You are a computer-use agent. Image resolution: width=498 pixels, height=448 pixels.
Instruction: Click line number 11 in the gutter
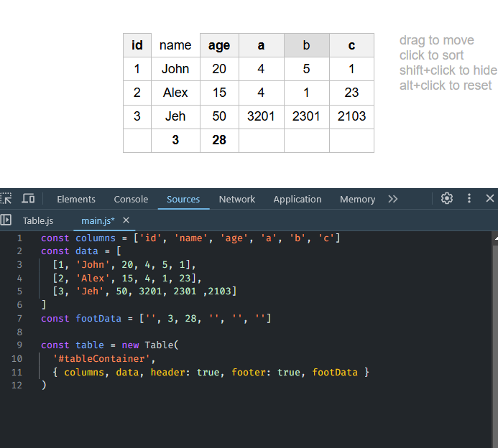tap(17, 372)
